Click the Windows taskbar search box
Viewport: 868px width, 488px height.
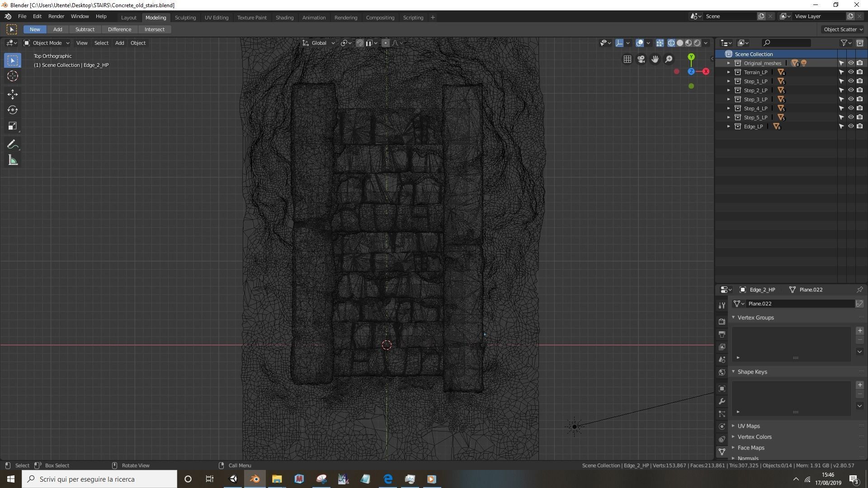point(99,479)
